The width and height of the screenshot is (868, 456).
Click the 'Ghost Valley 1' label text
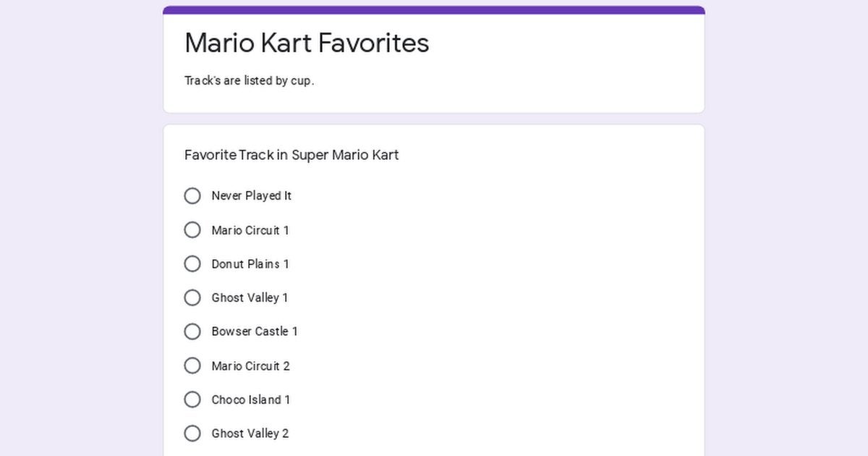pos(250,297)
